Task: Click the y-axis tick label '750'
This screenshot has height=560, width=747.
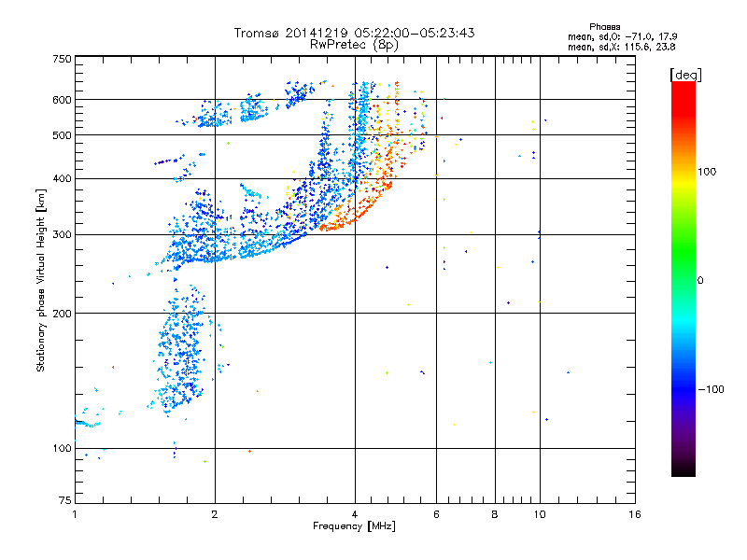Action: coord(62,59)
